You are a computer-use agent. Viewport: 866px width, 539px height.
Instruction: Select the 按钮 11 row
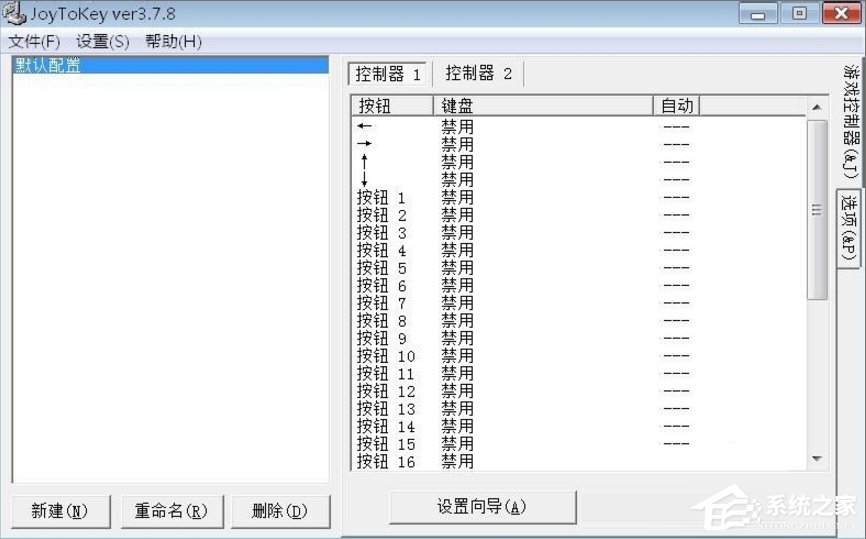(x=579, y=374)
